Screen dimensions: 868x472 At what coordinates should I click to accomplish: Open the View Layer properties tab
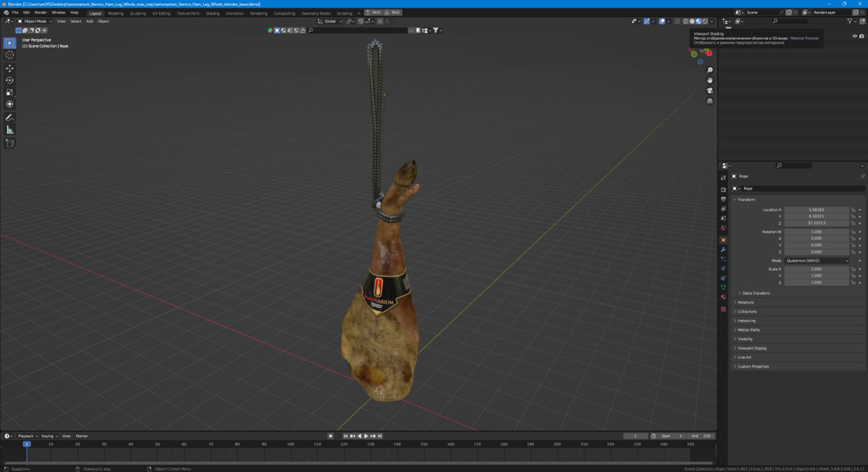[x=723, y=209]
